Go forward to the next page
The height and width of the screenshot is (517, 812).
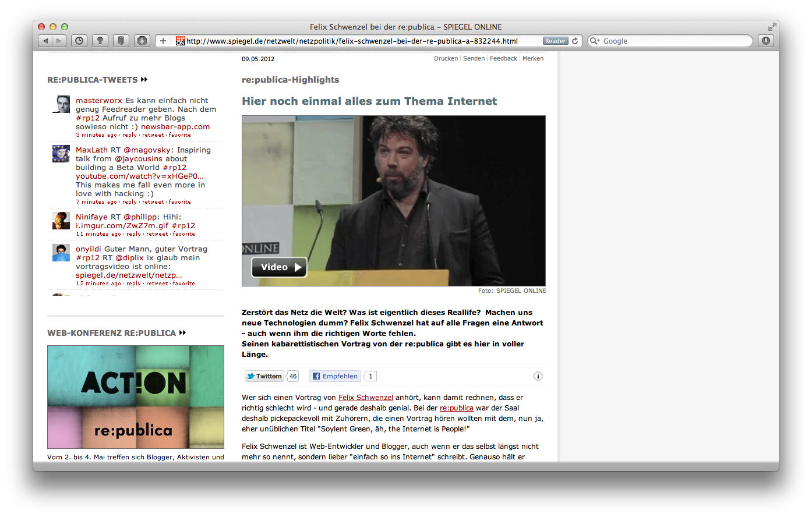(x=59, y=41)
